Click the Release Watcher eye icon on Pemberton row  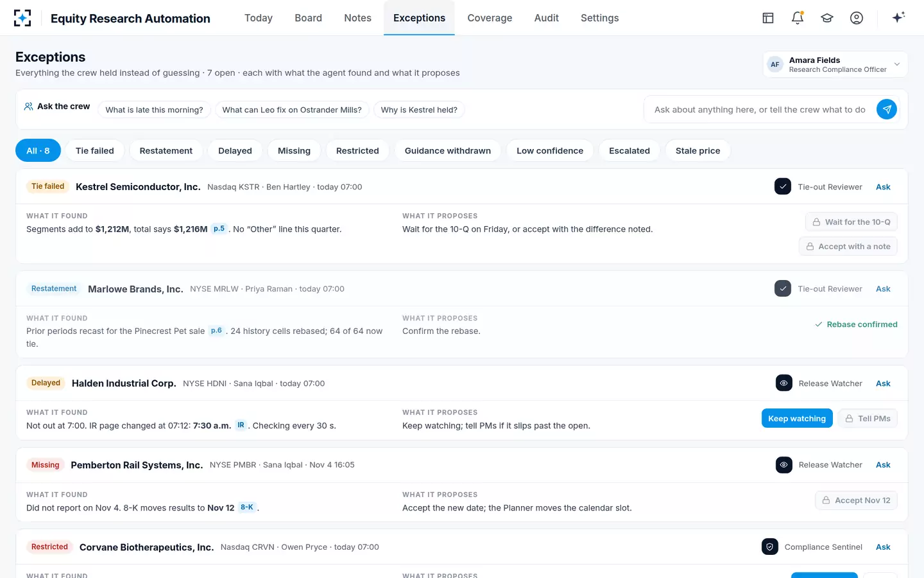point(784,464)
